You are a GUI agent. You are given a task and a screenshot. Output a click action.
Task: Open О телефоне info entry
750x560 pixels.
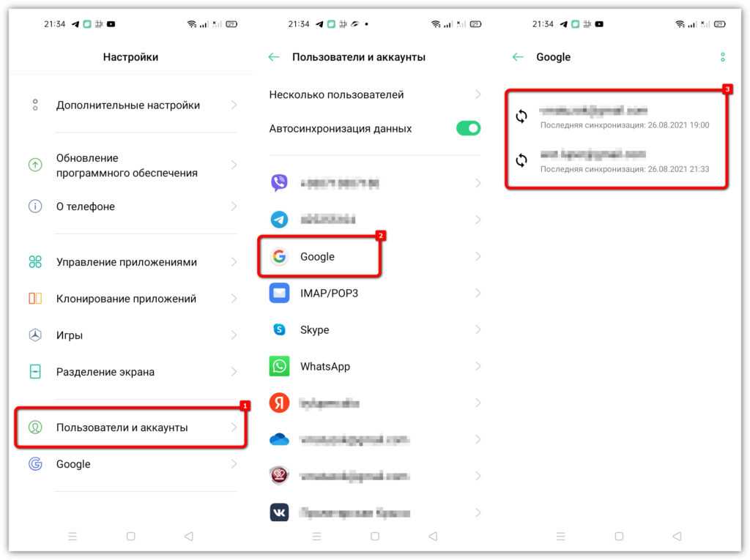(x=130, y=206)
